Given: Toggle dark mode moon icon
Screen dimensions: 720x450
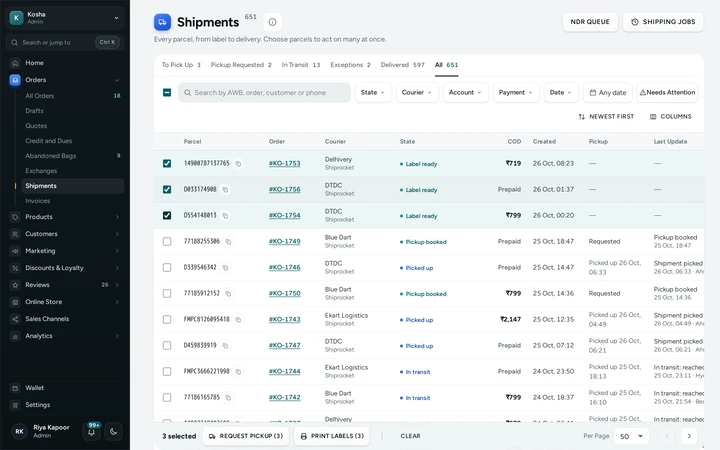Looking at the screenshot, I should (x=113, y=432).
